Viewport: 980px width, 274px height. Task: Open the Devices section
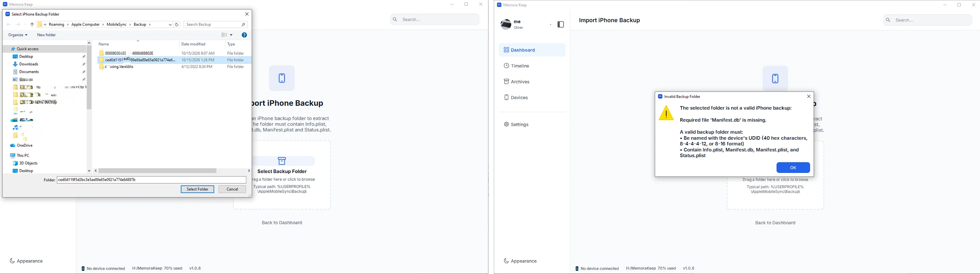532,98
